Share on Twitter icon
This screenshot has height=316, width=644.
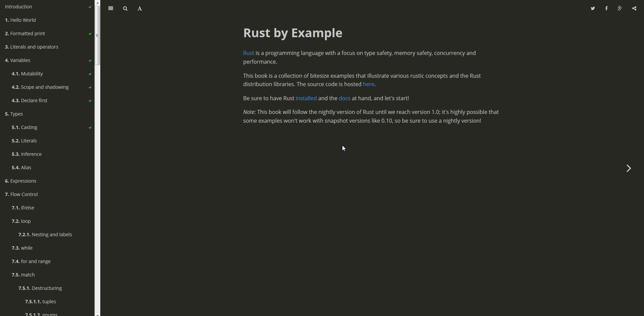click(593, 9)
